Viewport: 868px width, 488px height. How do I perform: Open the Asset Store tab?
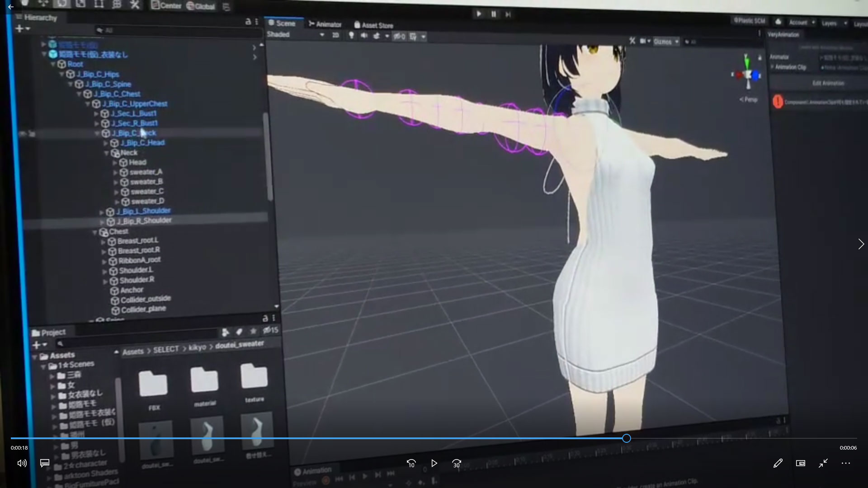(x=373, y=25)
